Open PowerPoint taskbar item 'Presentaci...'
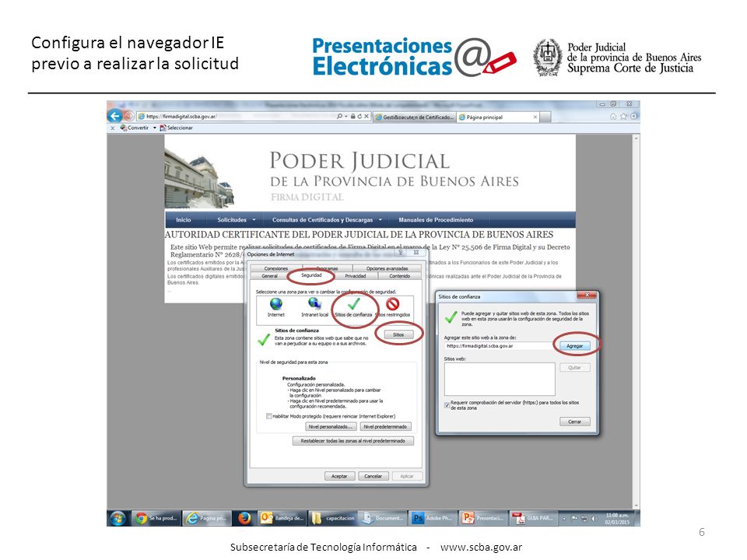Image resolution: width=747 pixels, height=560 pixels. [x=483, y=518]
